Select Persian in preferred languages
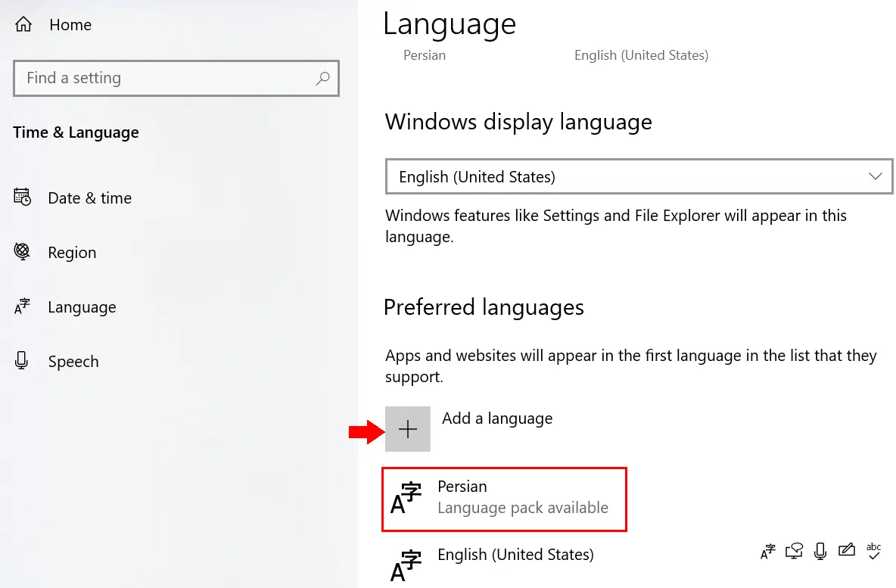The image size is (896, 588). pos(504,499)
